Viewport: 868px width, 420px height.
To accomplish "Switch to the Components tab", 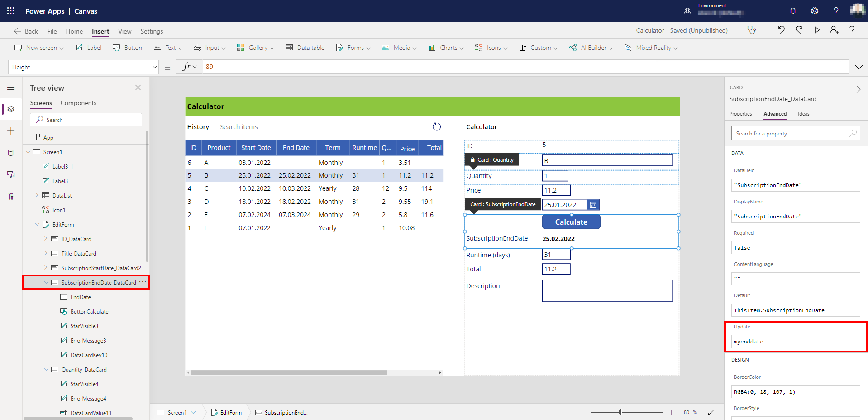I will 78,103.
